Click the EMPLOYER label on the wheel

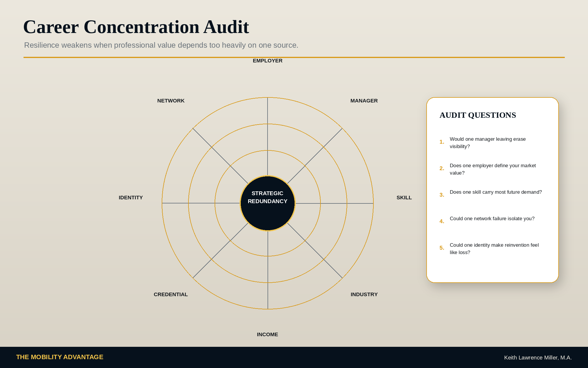pyautogui.click(x=268, y=61)
